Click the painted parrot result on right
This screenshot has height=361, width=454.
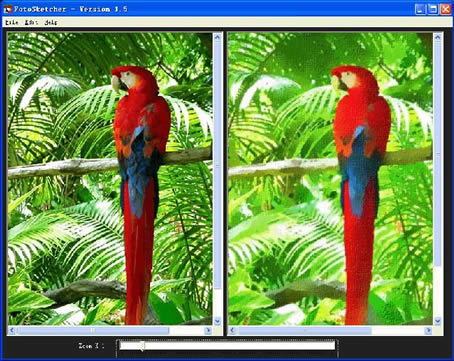click(x=331, y=179)
